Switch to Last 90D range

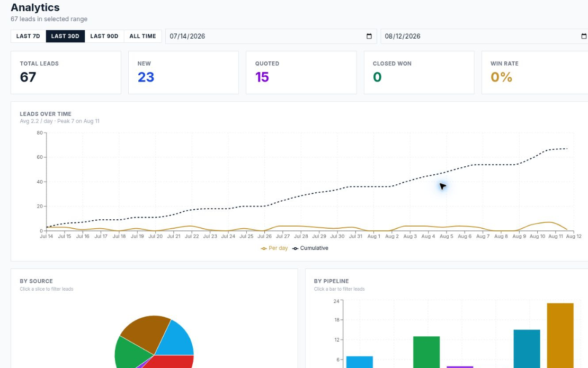(x=104, y=37)
